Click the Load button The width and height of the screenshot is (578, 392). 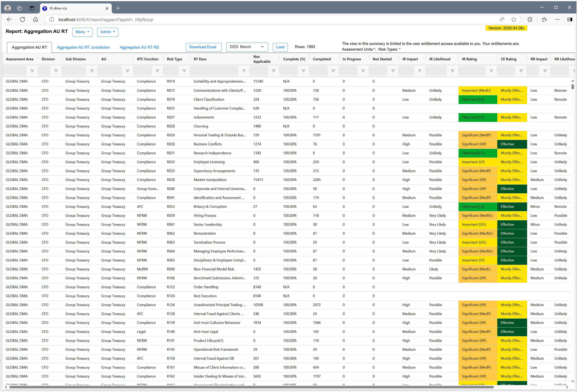(280, 47)
